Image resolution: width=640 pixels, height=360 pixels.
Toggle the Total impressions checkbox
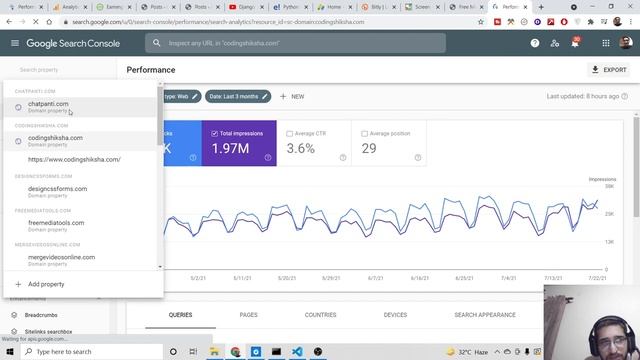click(214, 133)
